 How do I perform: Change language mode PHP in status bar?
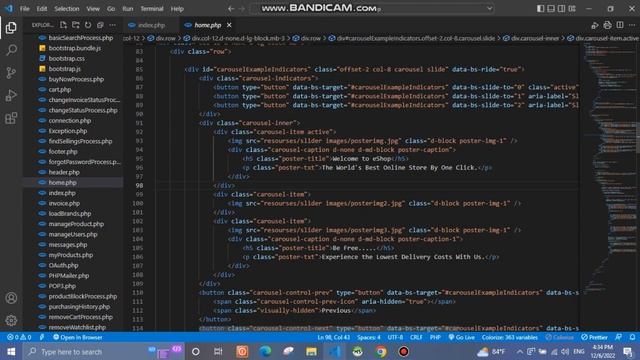click(x=435, y=337)
